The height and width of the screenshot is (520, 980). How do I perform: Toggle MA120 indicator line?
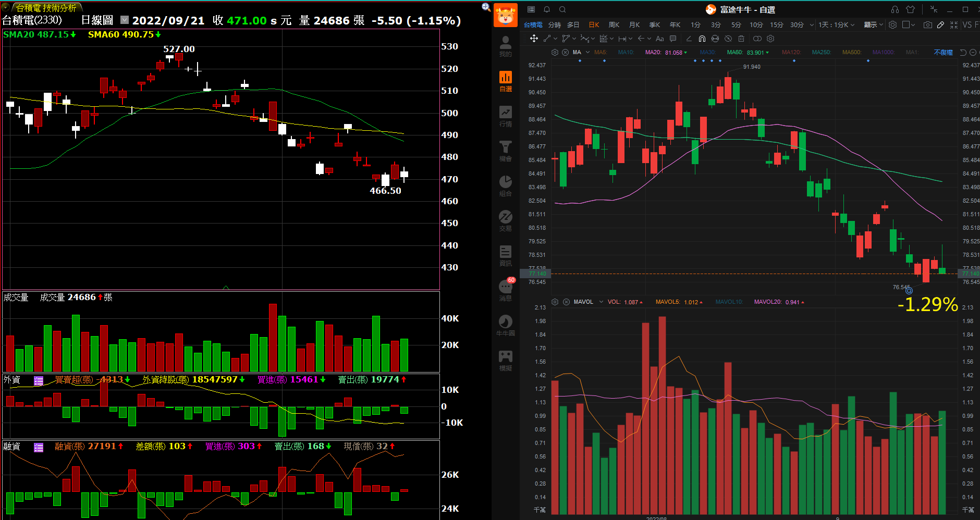(791, 52)
